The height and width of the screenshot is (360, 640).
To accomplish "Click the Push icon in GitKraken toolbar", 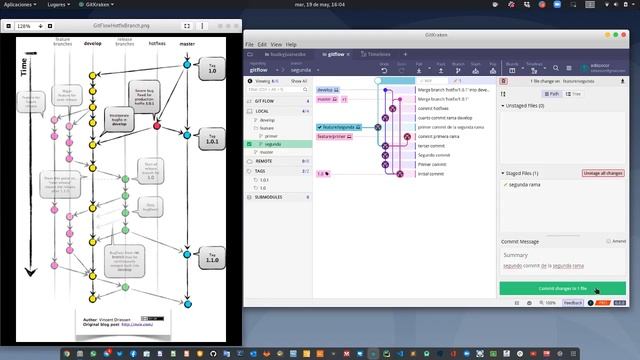I will tap(441, 71).
